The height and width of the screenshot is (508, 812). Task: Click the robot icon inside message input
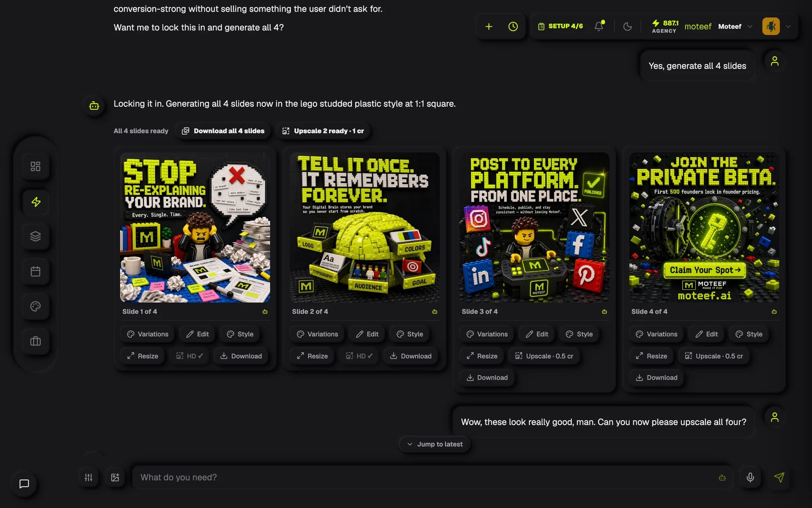tap(722, 478)
